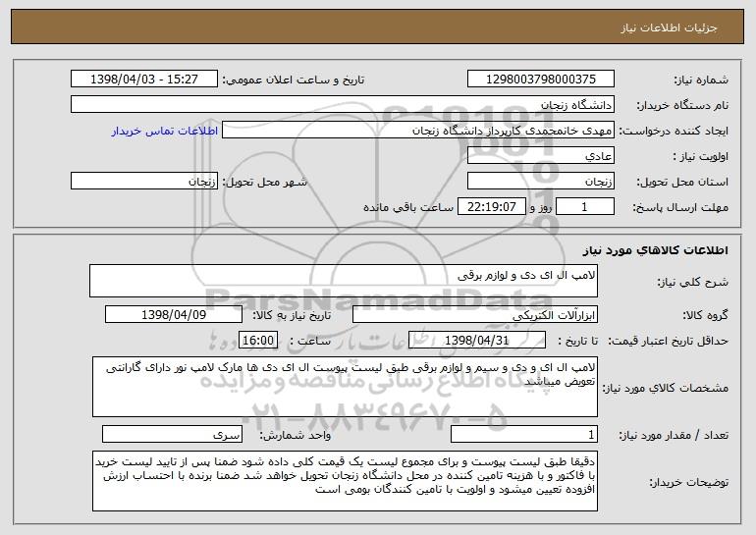Click the goods group field ابزارآلات الکتریکی
This screenshot has width=756, height=535.
[475, 315]
